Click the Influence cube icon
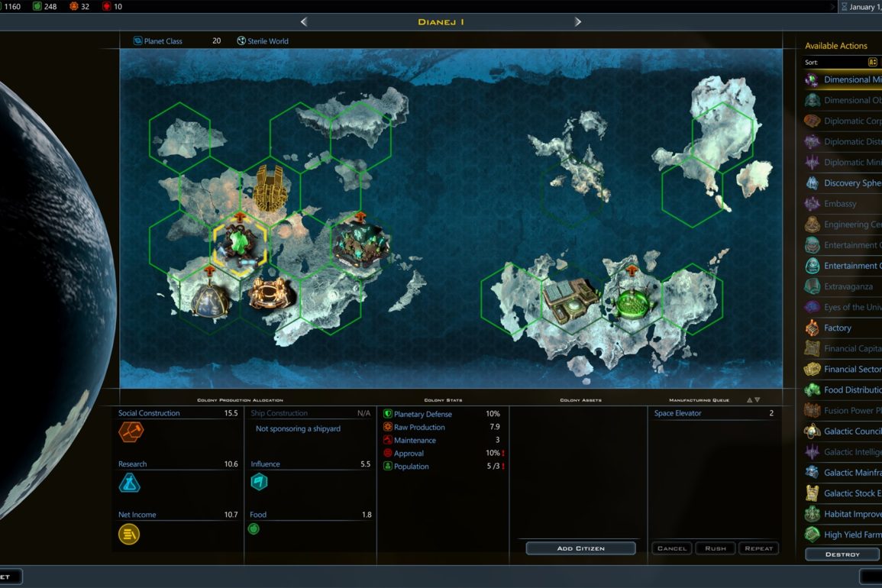 [x=259, y=482]
